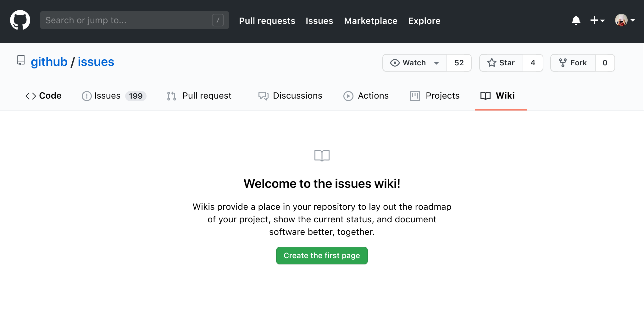
Task: Open Pull requests in top navigation
Action: point(267,21)
